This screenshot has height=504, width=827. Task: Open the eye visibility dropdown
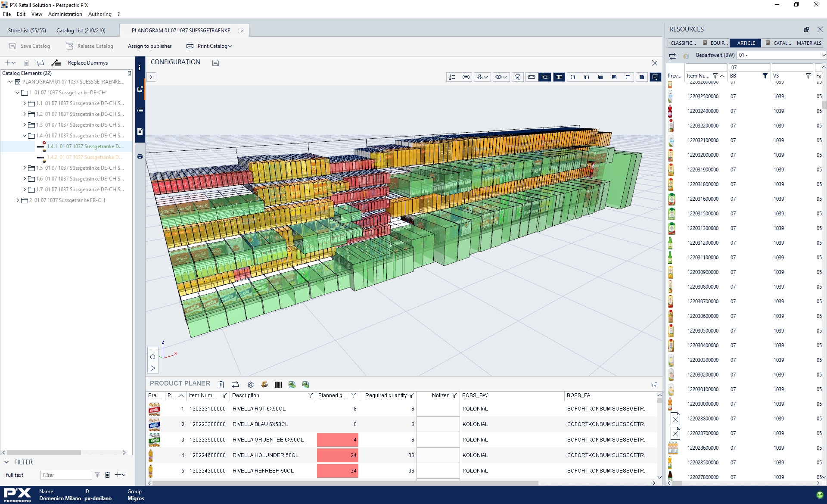[501, 77]
